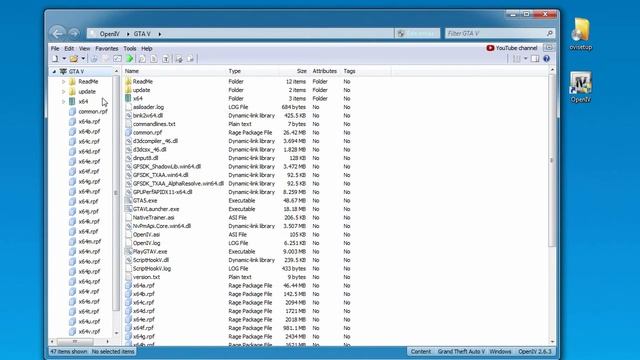Select GTA5.exe in file list
The image size is (640, 360).
coord(145,201)
